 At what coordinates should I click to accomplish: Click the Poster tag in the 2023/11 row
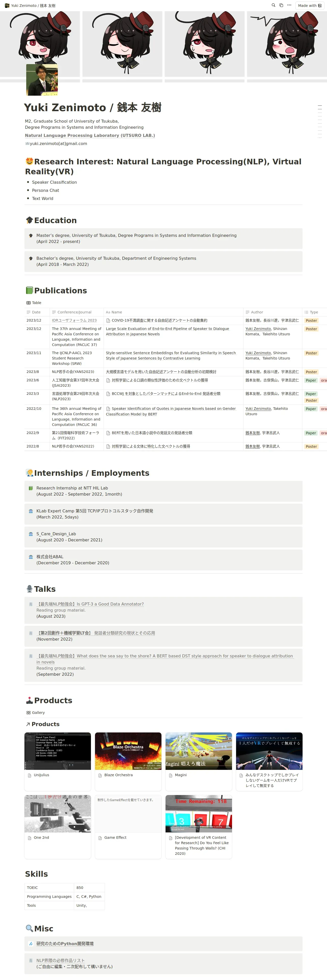[311, 353]
